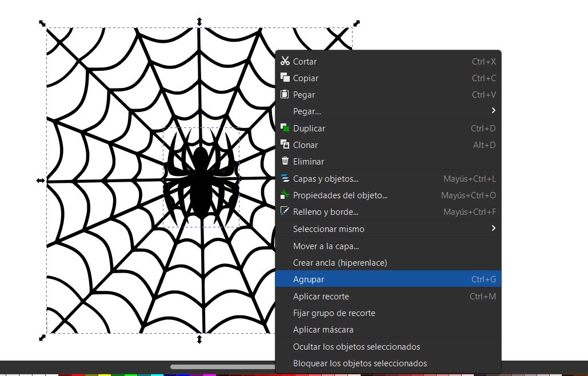This screenshot has width=588, height=376.
Task: Click the bottom-center vertical scale handle
Action: (x=199, y=339)
